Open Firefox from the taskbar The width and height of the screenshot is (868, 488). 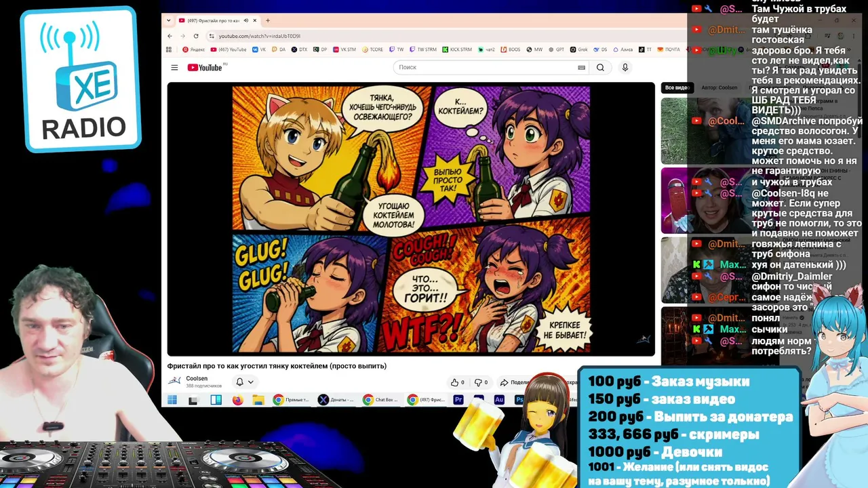(x=237, y=400)
